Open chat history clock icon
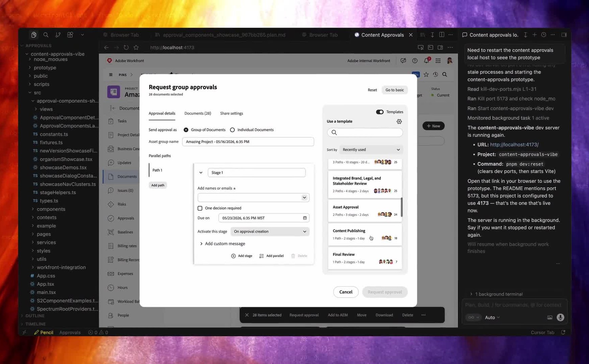The width and height of the screenshot is (589, 364). point(544,35)
